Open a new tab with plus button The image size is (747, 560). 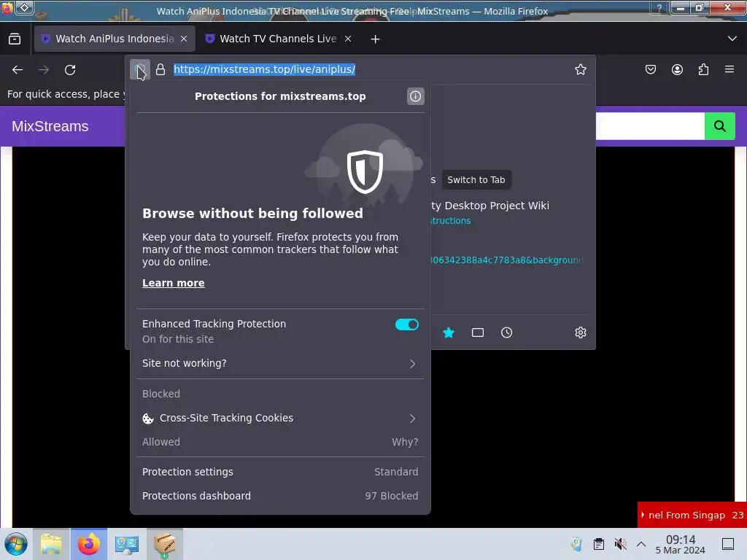pos(376,39)
